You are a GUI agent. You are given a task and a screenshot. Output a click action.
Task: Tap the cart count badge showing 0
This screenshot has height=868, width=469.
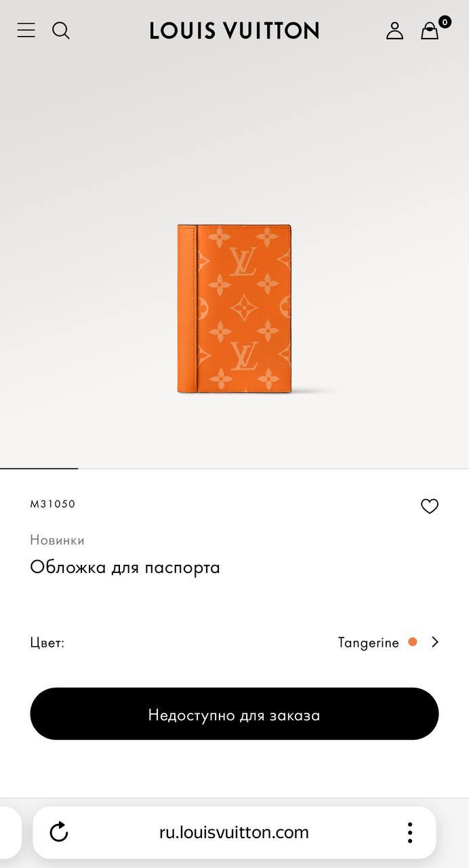[x=445, y=22]
